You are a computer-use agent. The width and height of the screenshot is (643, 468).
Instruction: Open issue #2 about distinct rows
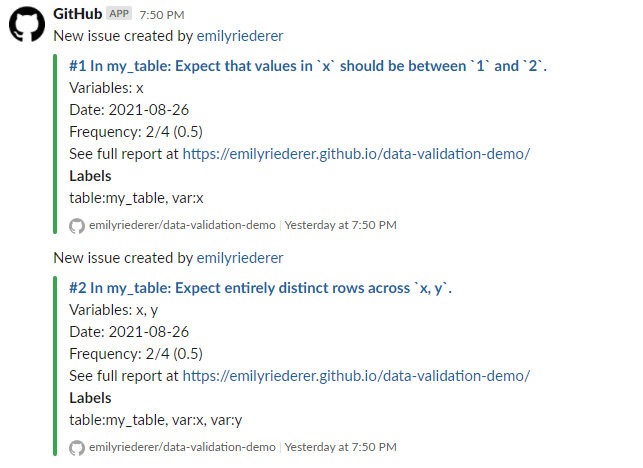260,288
